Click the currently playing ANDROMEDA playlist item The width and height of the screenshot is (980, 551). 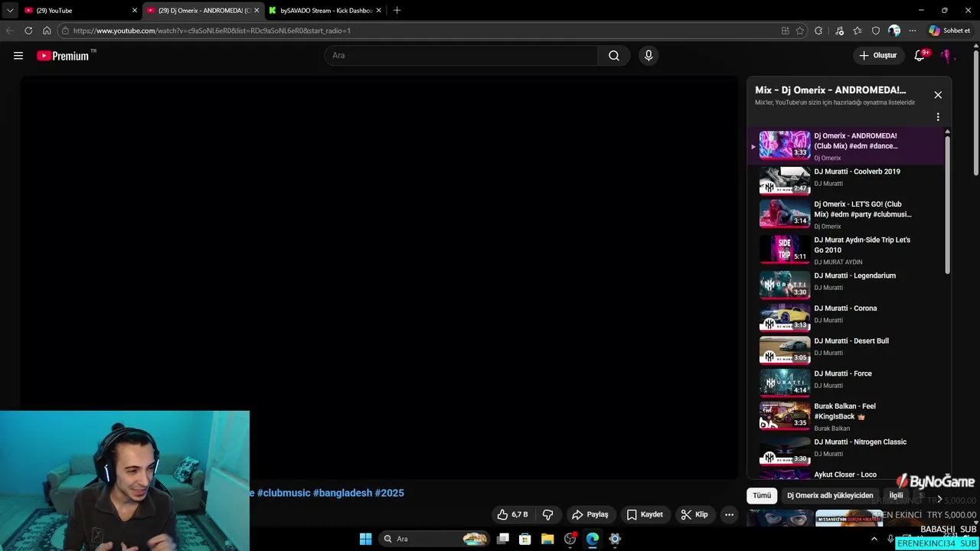click(x=846, y=145)
